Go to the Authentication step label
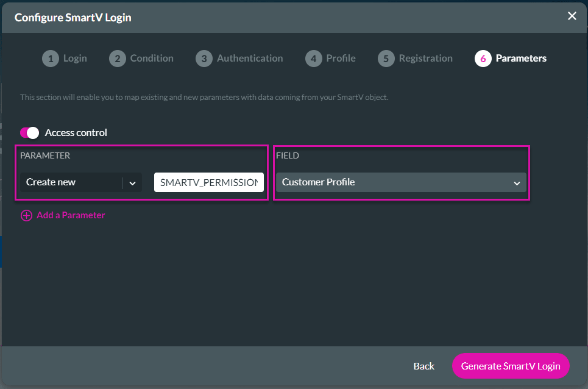Image resolution: width=588 pixels, height=389 pixels. click(250, 59)
